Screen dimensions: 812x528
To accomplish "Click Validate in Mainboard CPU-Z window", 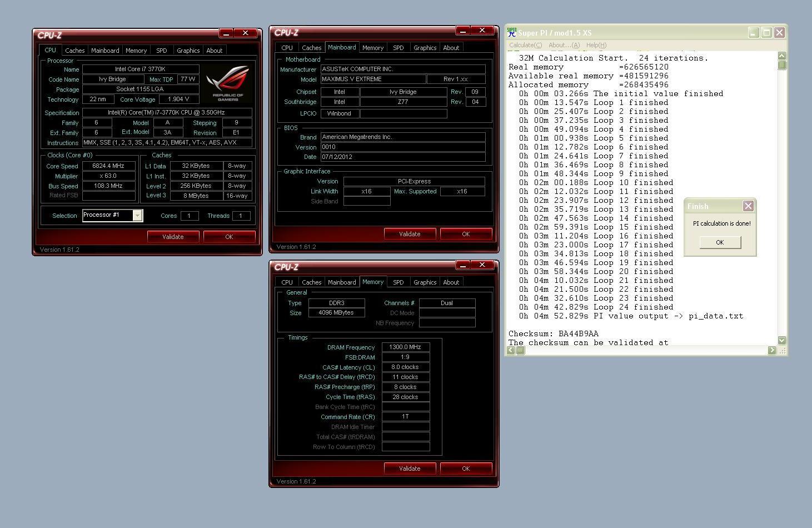I will click(410, 234).
